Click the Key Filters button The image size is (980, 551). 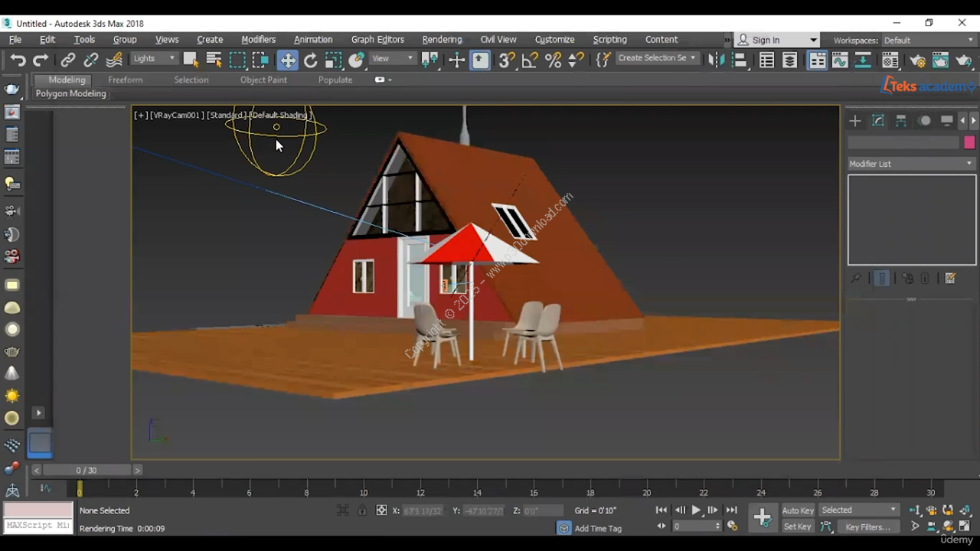point(867,527)
